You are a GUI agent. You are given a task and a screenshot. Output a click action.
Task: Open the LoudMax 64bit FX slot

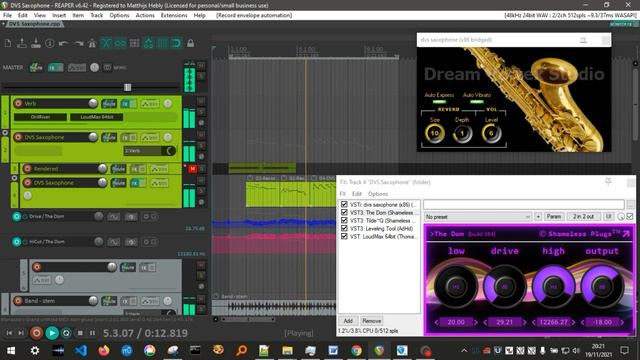click(97, 117)
